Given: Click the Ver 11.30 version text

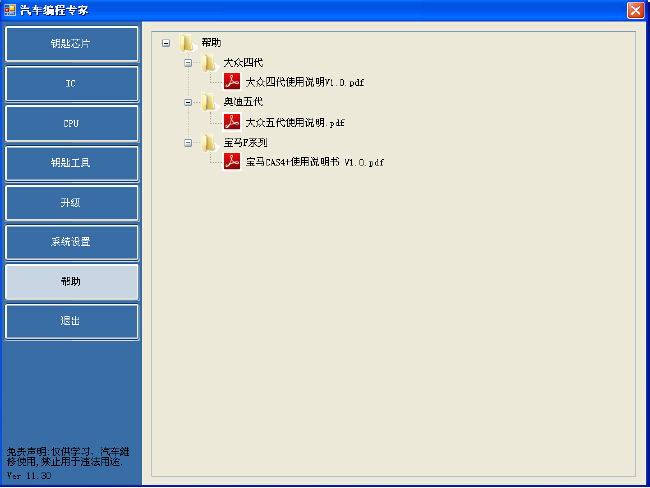Looking at the screenshot, I should [29, 476].
